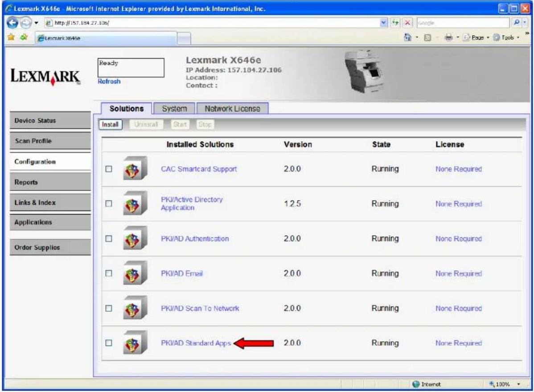Click the search magnifier icon
The image size is (534, 392).
(516, 23)
